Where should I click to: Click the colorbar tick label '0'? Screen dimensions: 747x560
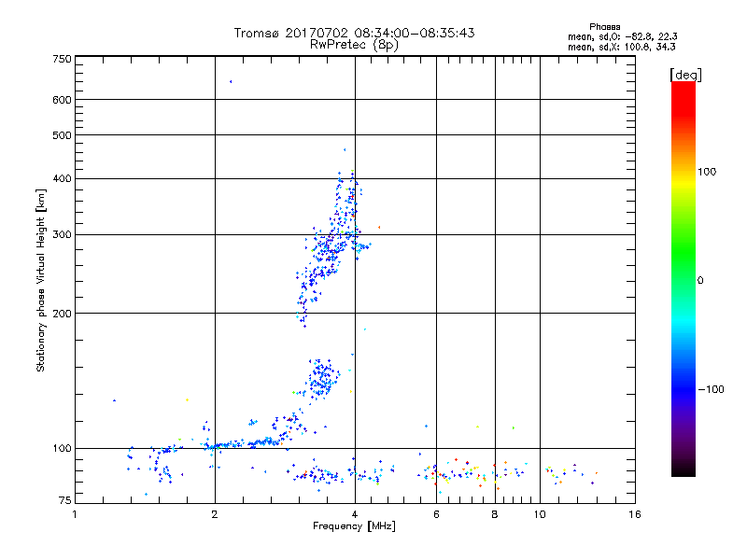click(700, 281)
